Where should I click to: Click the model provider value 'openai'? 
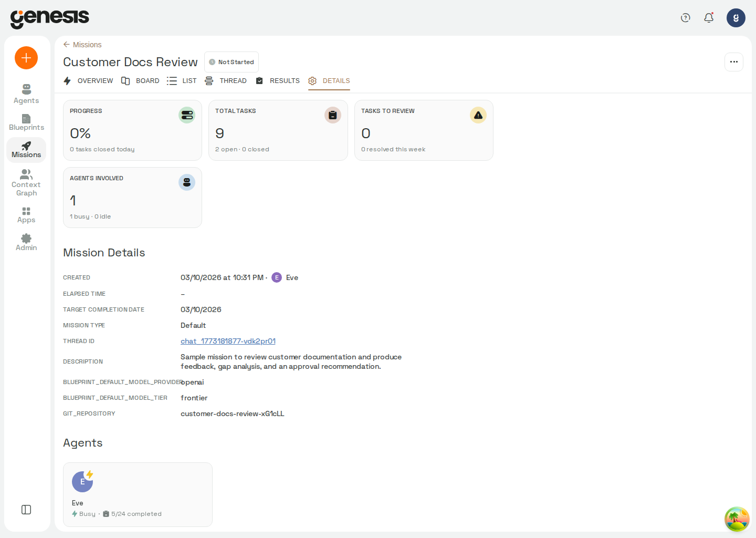[x=192, y=382]
